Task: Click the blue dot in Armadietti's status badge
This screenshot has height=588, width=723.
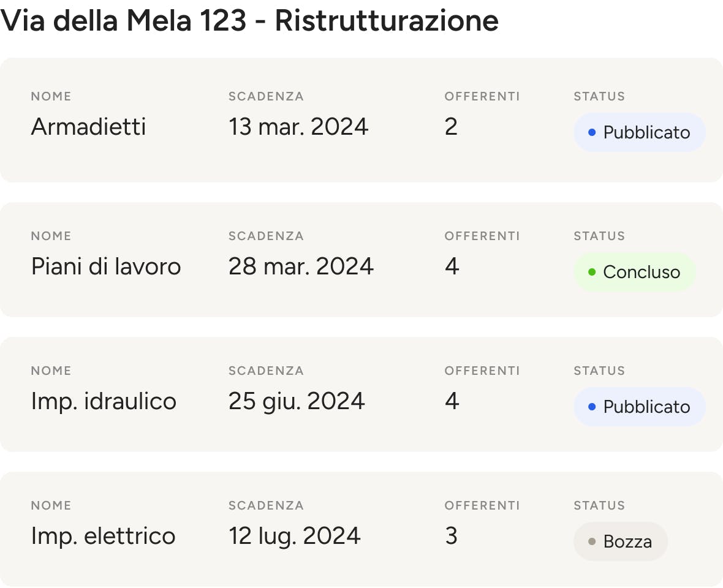Action: (592, 132)
